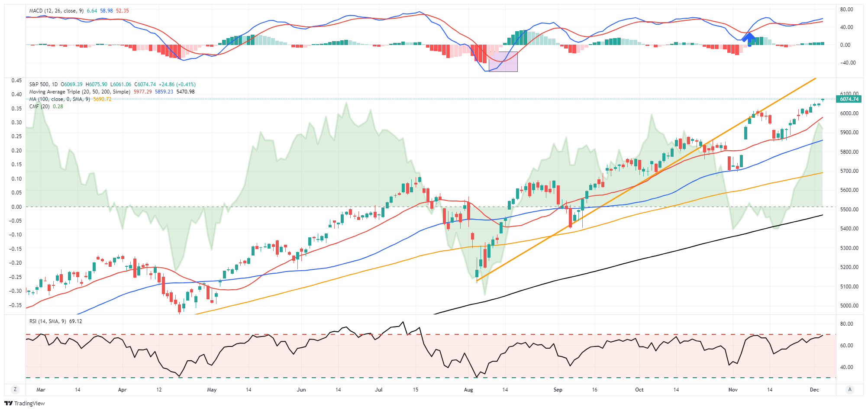Click the low price L6061.06
The image size is (868, 411).
[121, 84]
